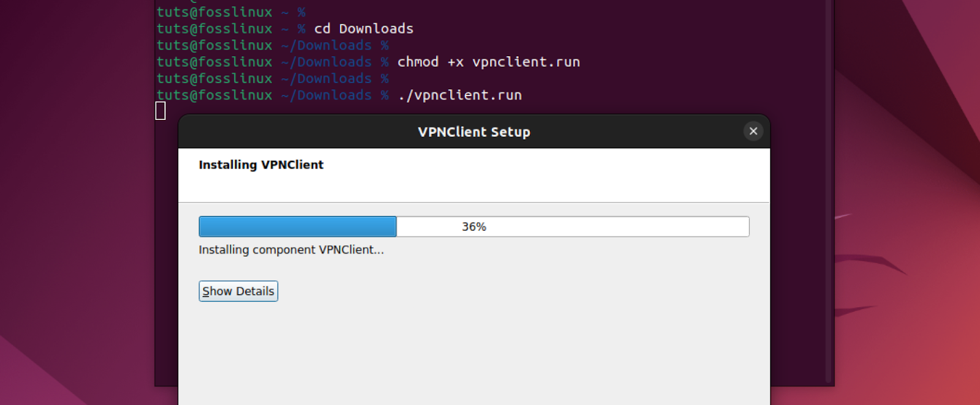Image resolution: width=980 pixels, height=405 pixels.
Task: Click empty gray area below Show Details
Action: (473, 355)
